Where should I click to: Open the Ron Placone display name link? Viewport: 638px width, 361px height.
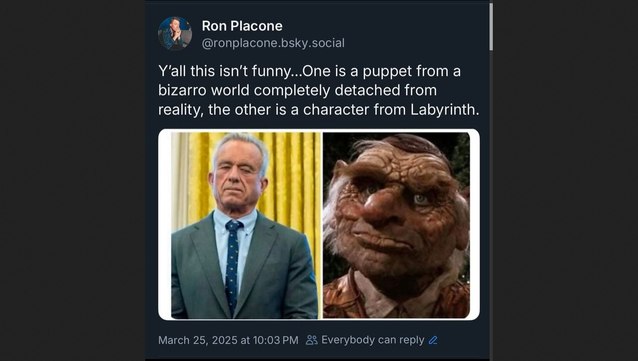pos(242,26)
